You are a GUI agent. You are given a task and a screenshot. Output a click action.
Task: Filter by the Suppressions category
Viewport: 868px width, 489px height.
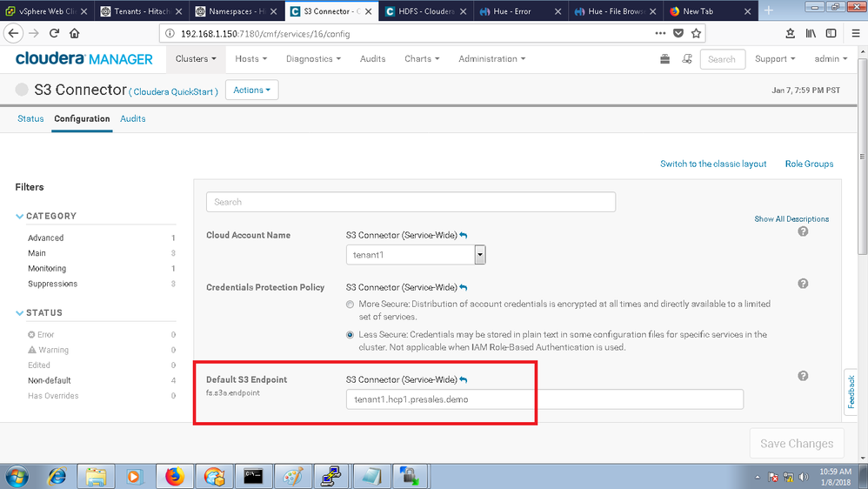52,284
